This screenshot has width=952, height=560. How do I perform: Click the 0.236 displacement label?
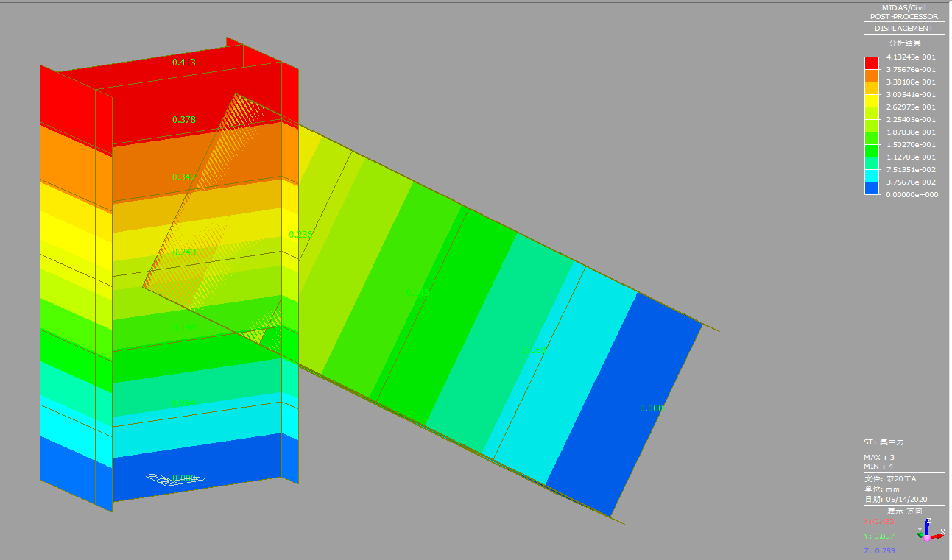tap(301, 235)
